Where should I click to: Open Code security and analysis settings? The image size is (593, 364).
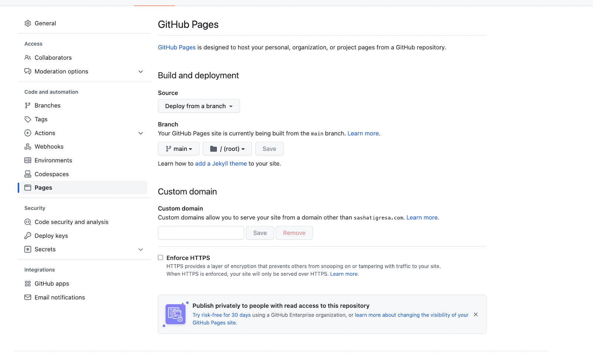tap(72, 222)
